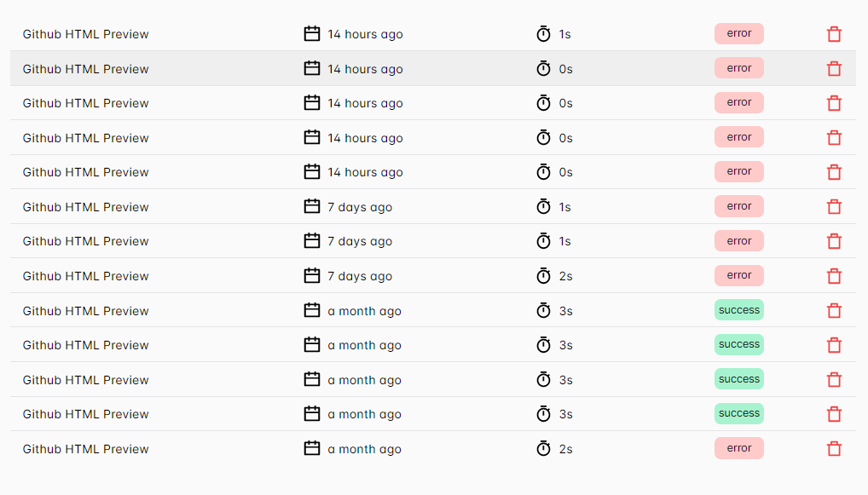
Task: Click the calendar icon beside '7 days ago'
Action: pyautogui.click(x=311, y=206)
